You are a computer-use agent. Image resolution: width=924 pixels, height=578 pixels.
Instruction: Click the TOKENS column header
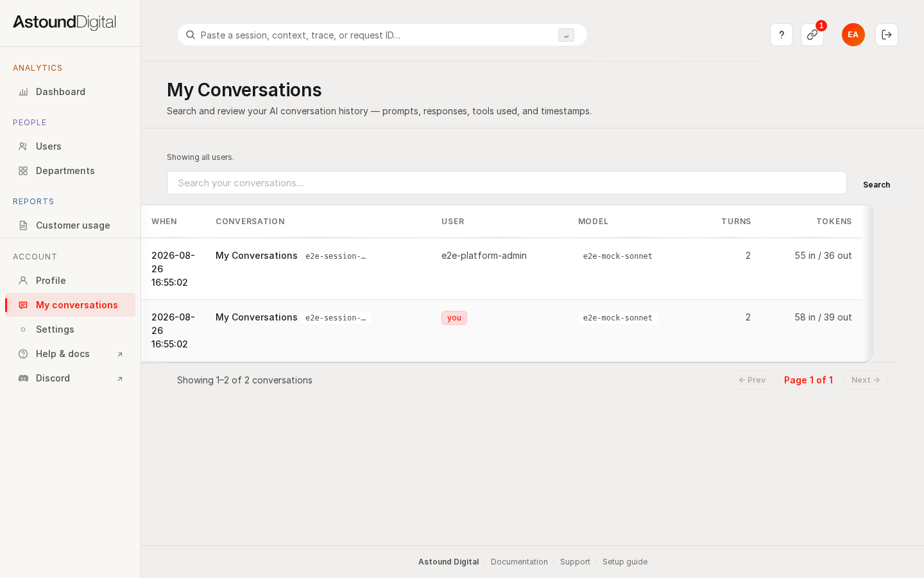[x=834, y=222]
